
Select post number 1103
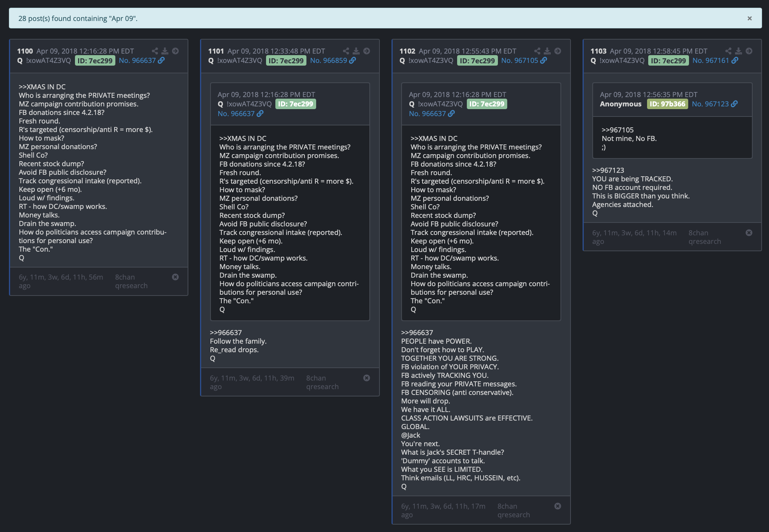[x=598, y=51]
